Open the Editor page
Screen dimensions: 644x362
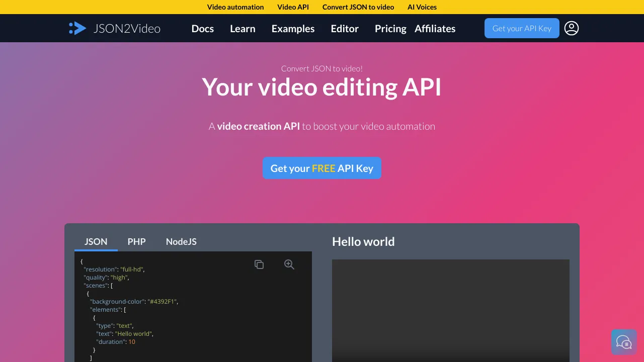point(345,29)
